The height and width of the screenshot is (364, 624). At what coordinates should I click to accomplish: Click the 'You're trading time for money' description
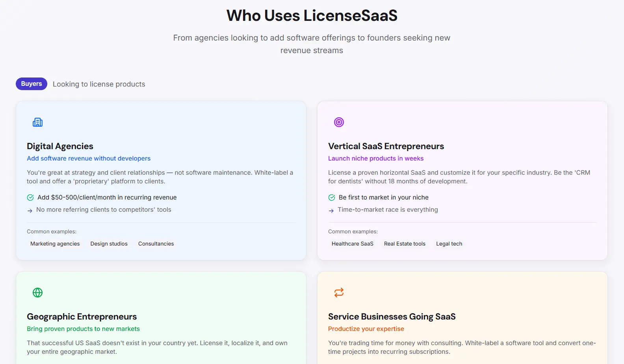point(462,347)
